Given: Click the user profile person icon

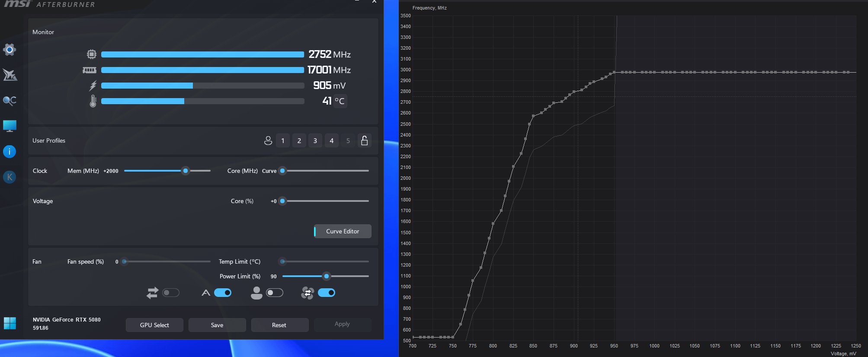Looking at the screenshot, I should 268,140.
